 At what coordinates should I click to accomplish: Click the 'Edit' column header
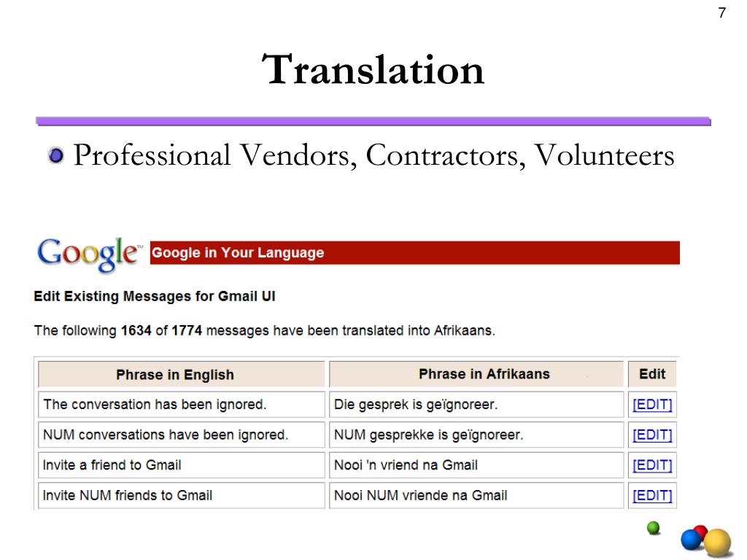(x=652, y=374)
